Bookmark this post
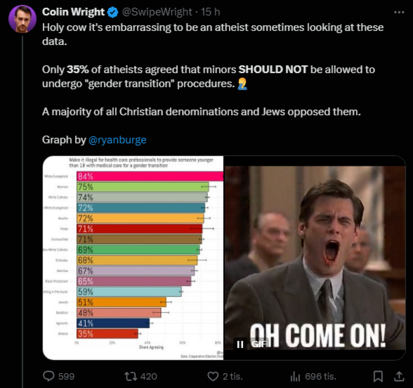This screenshot has width=413, height=388. (x=378, y=376)
